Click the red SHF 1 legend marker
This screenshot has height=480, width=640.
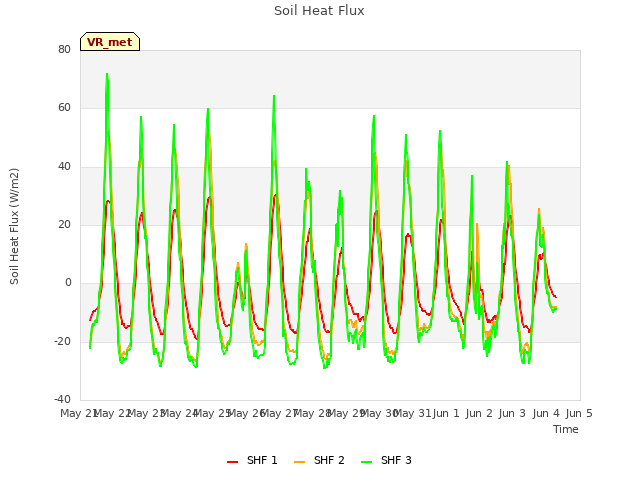click(232, 461)
